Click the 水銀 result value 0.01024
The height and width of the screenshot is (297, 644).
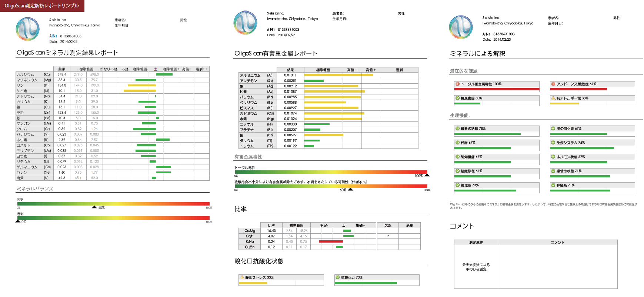click(290, 119)
